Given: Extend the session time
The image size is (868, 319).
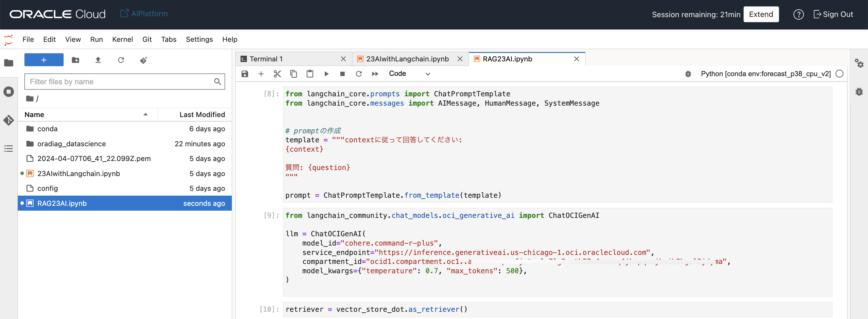Looking at the screenshot, I should (x=761, y=14).
